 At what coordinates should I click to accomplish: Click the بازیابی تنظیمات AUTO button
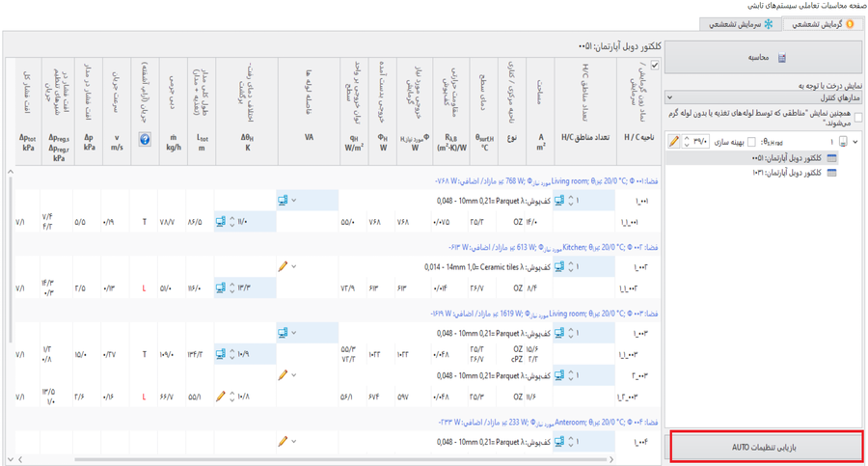pyautogui.click(x=765, y=448)
